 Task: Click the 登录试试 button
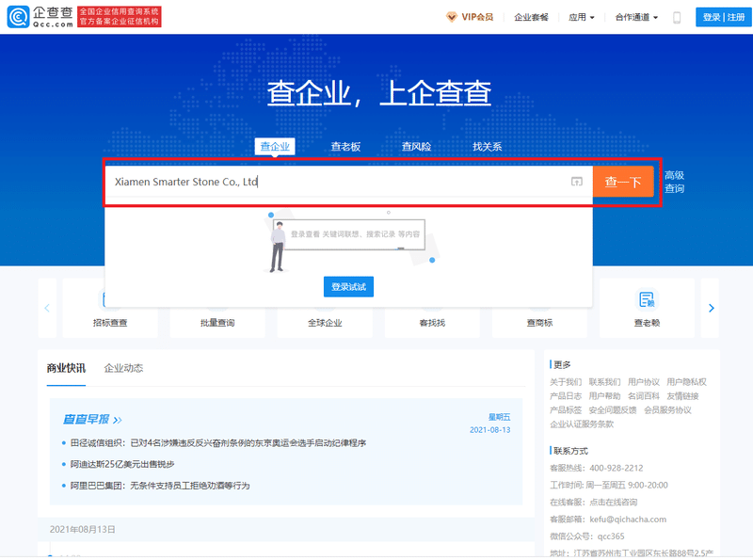[x=348, y=287]
